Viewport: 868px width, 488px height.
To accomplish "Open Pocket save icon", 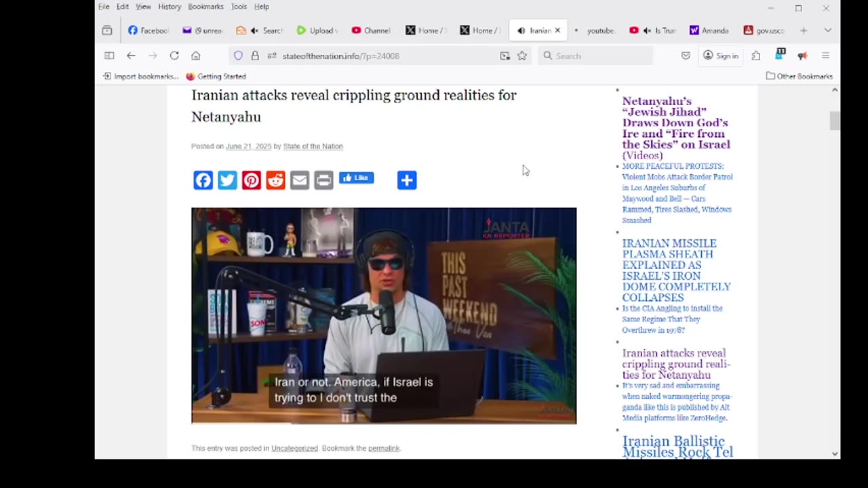I will point(686,56).
